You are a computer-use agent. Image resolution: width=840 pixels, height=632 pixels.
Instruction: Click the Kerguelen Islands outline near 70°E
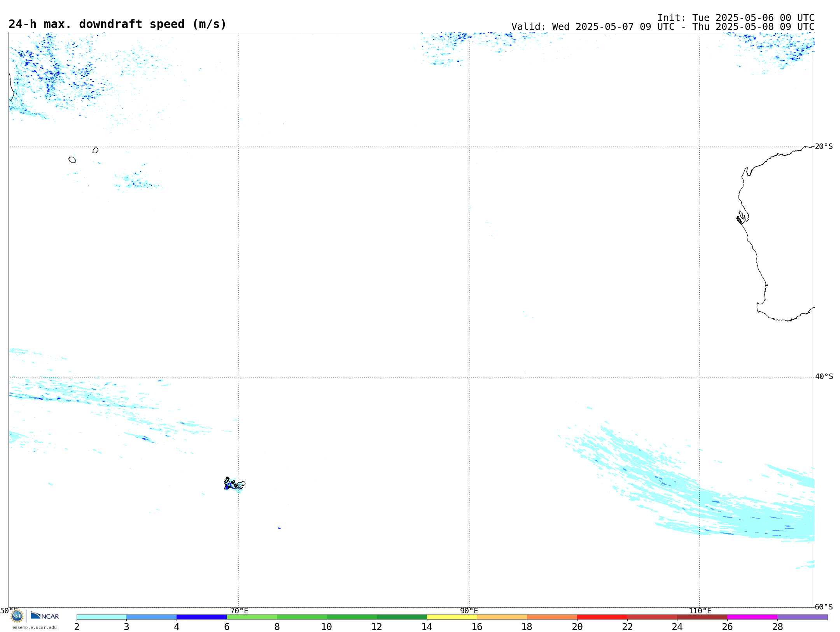(234, 484)
